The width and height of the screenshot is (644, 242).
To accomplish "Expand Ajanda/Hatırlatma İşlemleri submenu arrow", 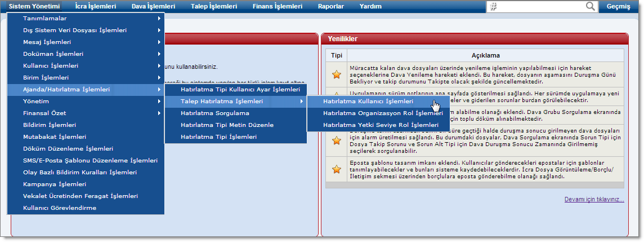I will pos(159,89).
